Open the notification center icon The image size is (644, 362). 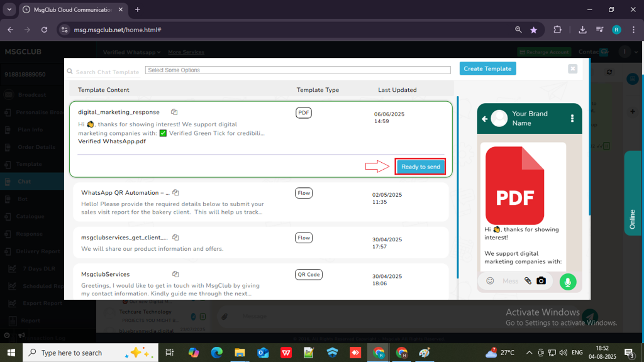(629, 353)
